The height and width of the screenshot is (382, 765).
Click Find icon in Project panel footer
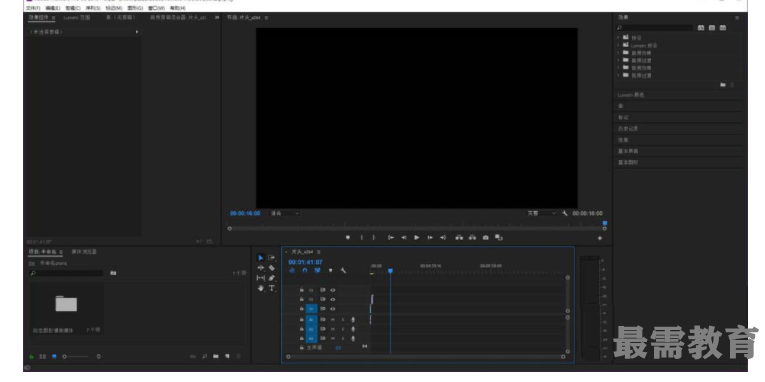pyautogui.click(x=205, y=357)
